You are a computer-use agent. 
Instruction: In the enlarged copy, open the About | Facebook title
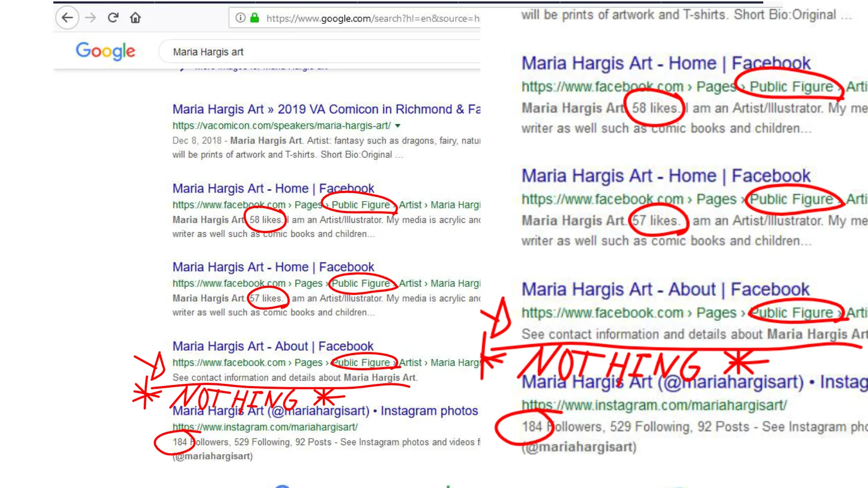666,289
